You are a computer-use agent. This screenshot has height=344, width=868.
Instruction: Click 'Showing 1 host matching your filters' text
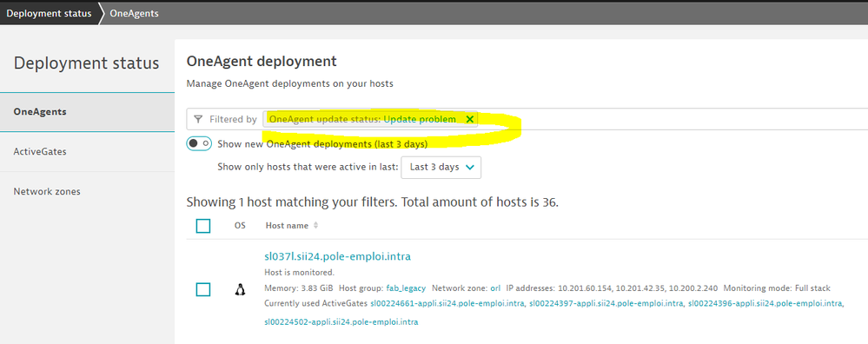point(292,202)
